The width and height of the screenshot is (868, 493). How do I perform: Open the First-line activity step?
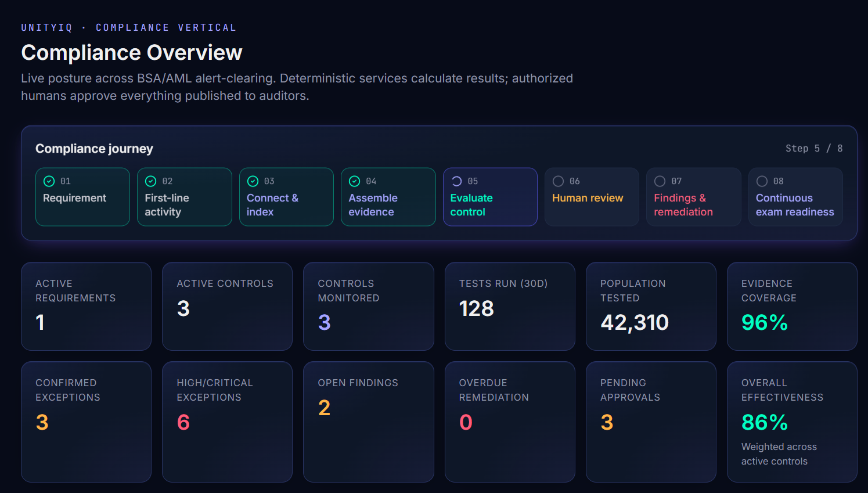(185, 197)
